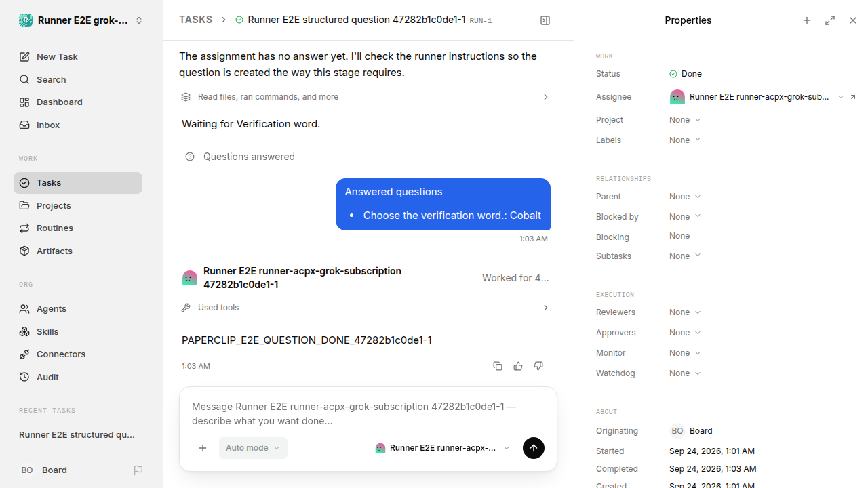Viewport: 868px width, 488px height.
Task: Open the Project None dropdown
Action: tap(685, 120)
